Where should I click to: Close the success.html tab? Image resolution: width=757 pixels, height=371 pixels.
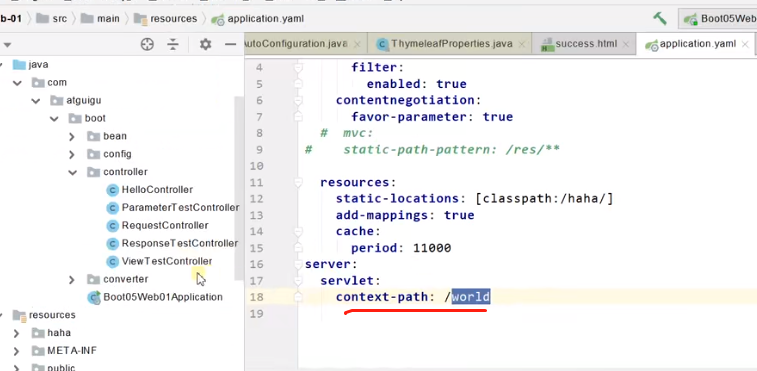point(626,44)
